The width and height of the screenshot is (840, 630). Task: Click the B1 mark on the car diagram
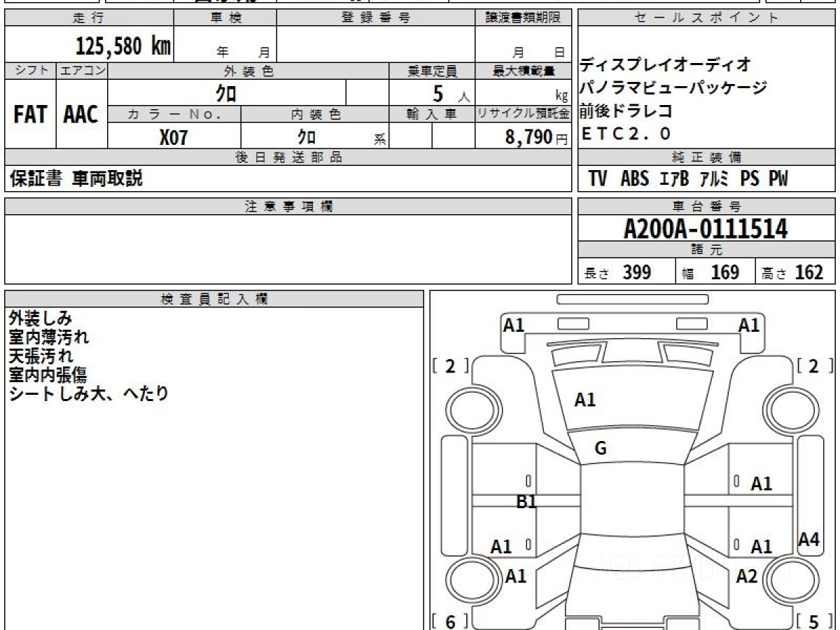pyautogui.click(x=526, y=501)
